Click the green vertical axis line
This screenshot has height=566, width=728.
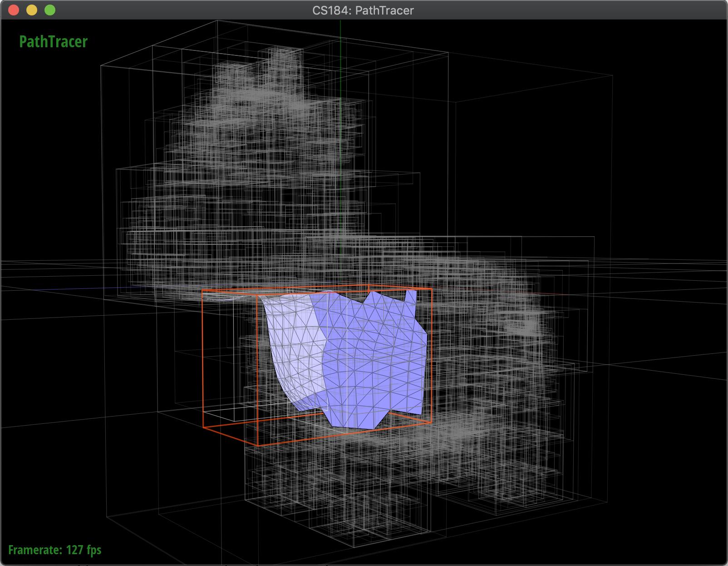(x=340, y=136)
